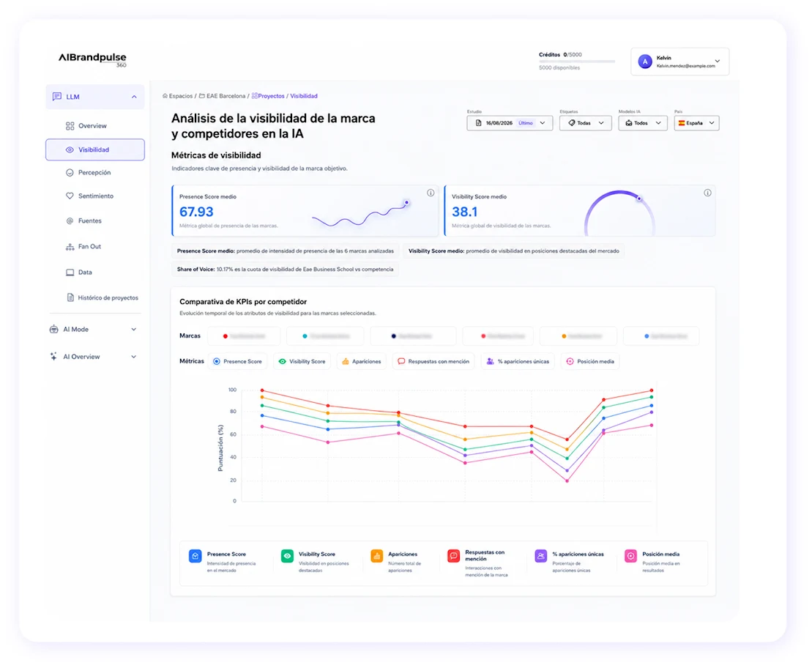Screen dimensions: 812x668
Task: Click the Visibilidad sidebar item label
Action: 94,149
